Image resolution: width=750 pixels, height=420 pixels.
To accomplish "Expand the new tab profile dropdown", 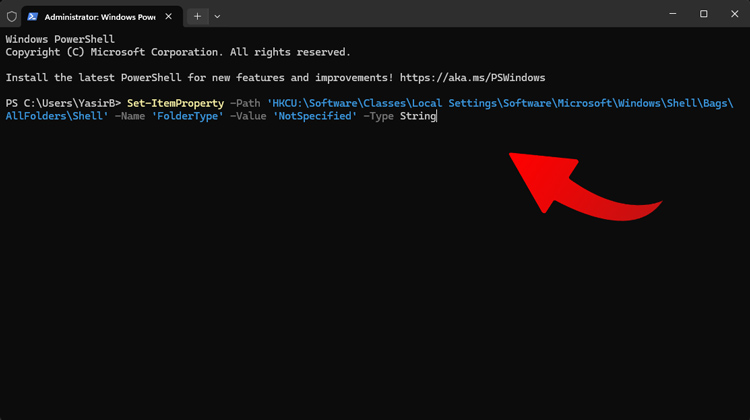I will tap(217, 17).
